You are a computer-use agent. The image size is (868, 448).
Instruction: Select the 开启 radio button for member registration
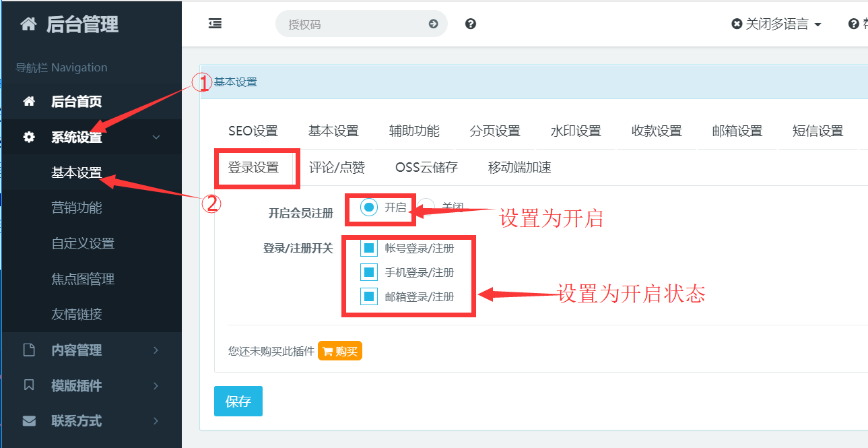coord(368,207)
